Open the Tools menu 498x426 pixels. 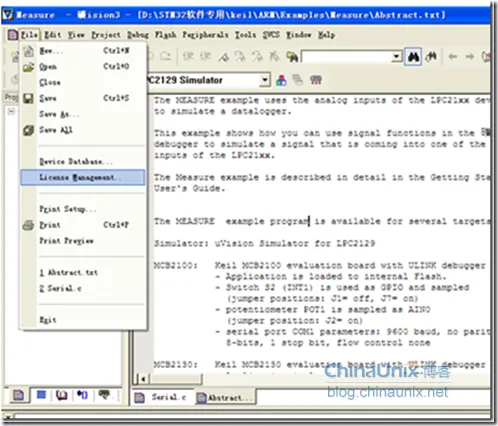coord(245,35)
